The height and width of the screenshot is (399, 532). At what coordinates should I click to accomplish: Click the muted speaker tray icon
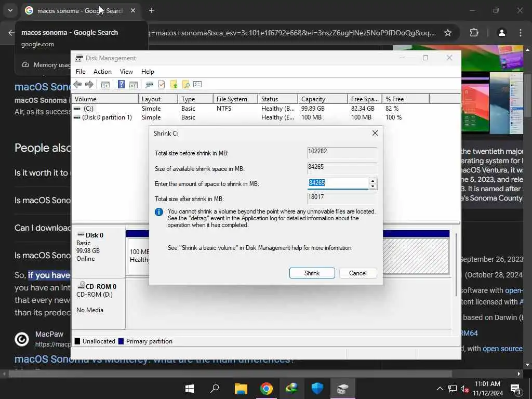pyautogui.click(x=464, y=389)
